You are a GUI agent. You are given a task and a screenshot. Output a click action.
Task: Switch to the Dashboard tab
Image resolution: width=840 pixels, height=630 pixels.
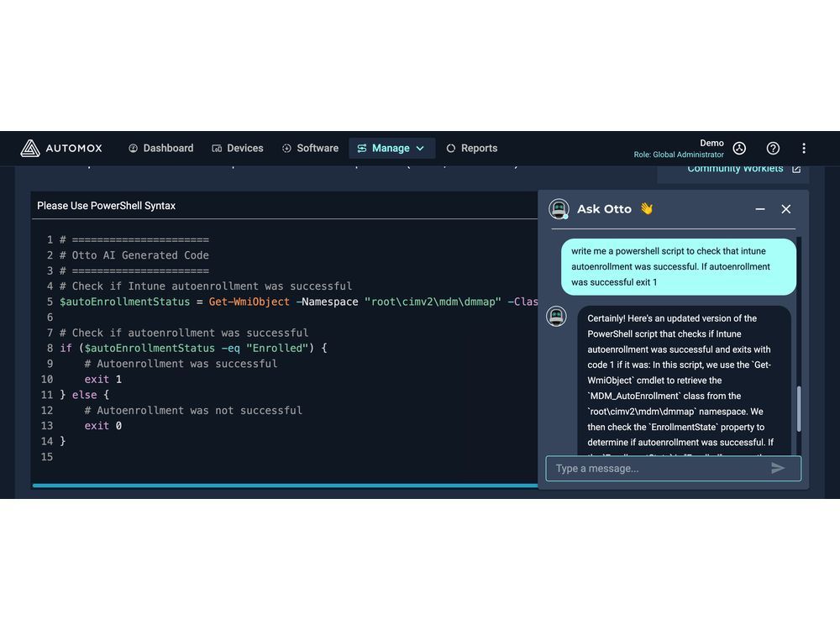(160, 148)
